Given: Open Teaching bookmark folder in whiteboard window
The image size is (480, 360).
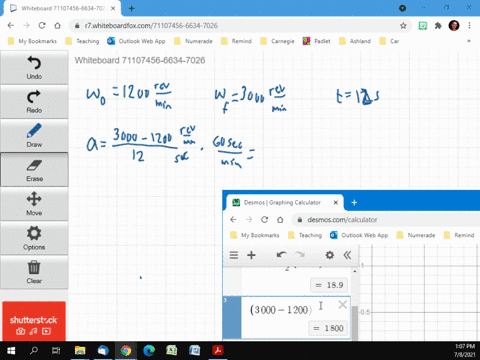Looking at the screenshot, I should [x=83, y=41].
